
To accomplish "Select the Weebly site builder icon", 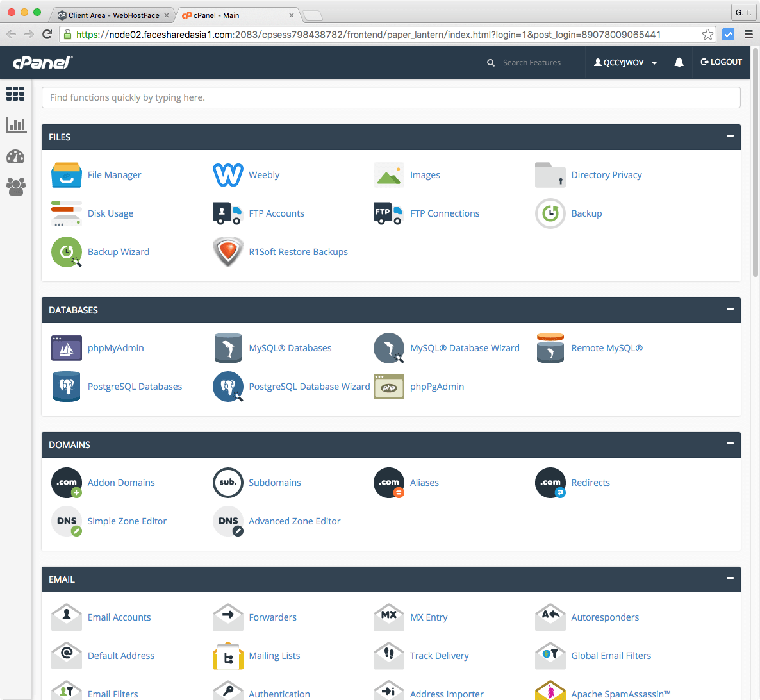I will [227, 174].
